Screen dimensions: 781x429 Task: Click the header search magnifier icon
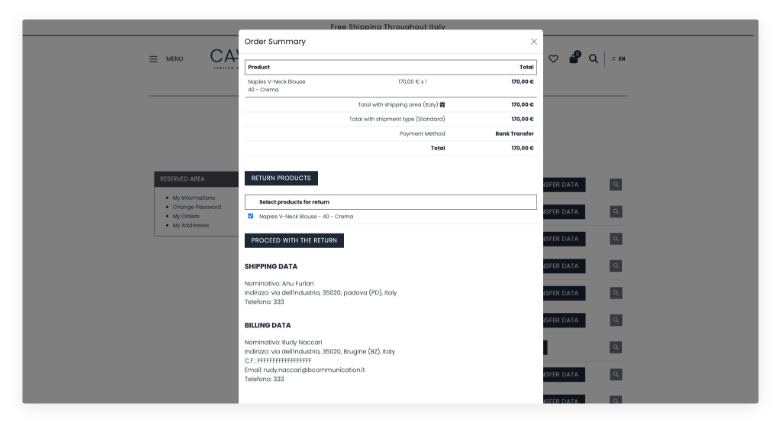[x=593, y=59]
